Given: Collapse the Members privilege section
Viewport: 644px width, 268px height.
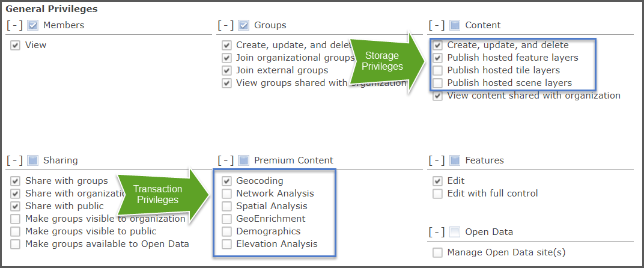Looking at the screenshot, I should (14, 25).
